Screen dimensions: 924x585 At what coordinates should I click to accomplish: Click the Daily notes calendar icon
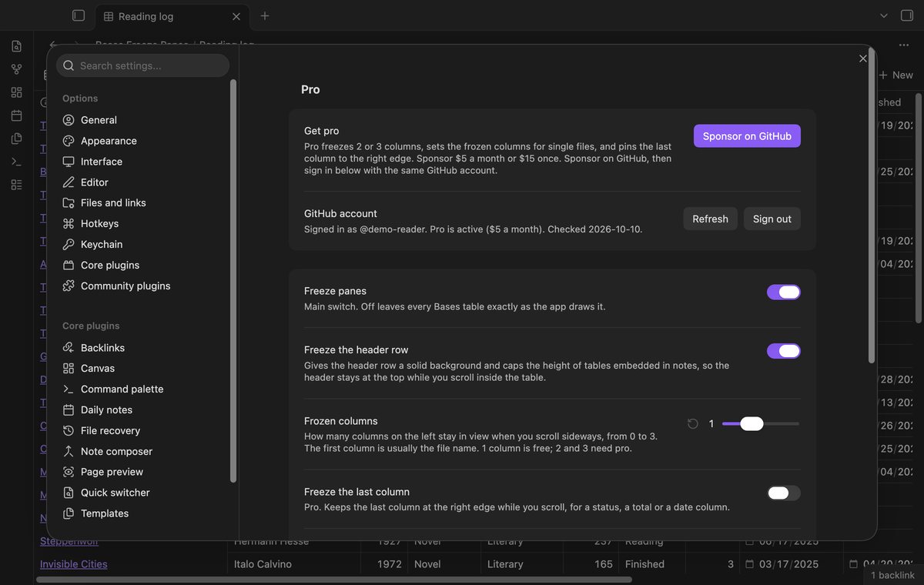tap(69, 410)
